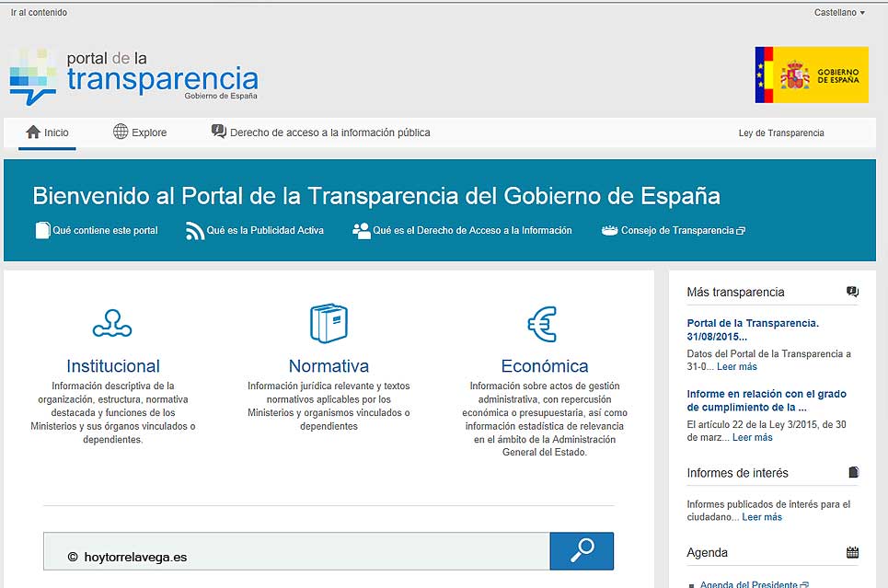This screenshot has width=888, height=588.
Task: Click the external link icon on Consejo de Transparencia
Action: (741, 230)
